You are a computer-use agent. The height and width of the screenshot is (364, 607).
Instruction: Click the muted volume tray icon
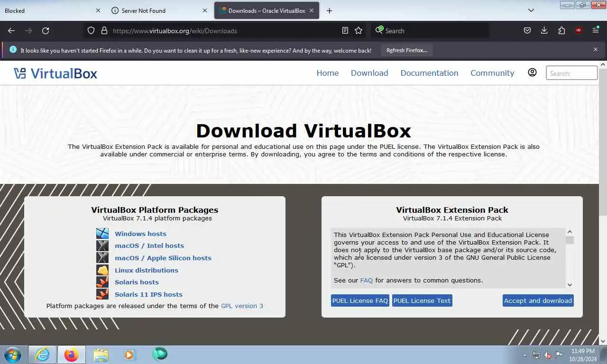point(548,355)
